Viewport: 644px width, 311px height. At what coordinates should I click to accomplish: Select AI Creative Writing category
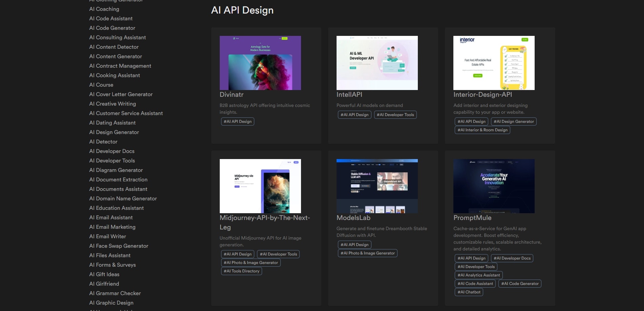(x=112, y=104)
